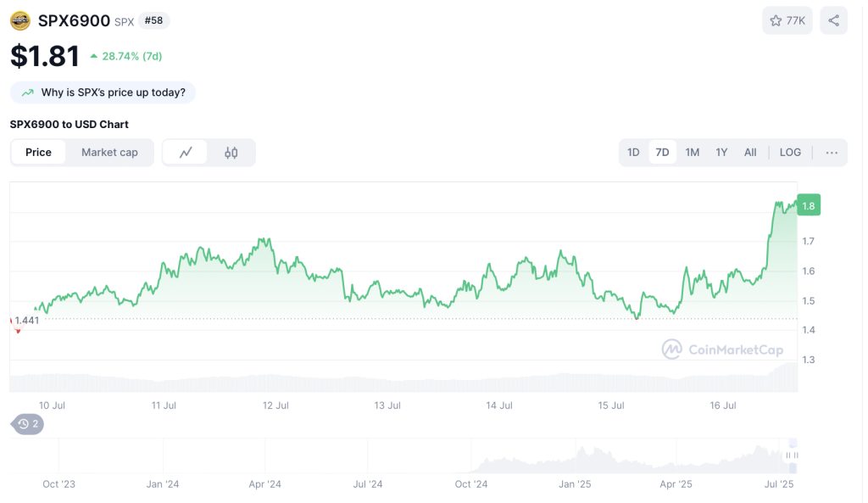Click Jan '24 on the overview timeline
This screenshot has height=503, width=868.
(163, 484)
